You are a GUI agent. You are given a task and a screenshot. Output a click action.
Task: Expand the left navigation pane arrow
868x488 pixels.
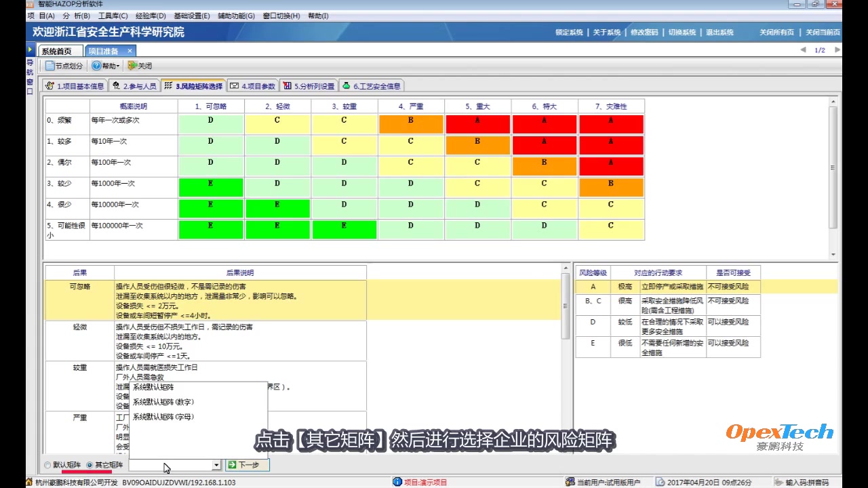click(30, 50)
